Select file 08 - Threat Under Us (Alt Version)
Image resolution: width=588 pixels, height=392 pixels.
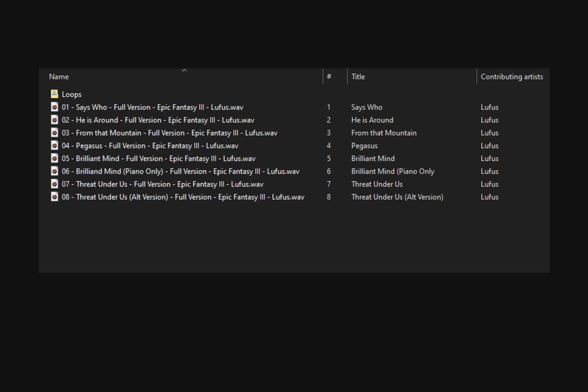[x=183, y=197]
